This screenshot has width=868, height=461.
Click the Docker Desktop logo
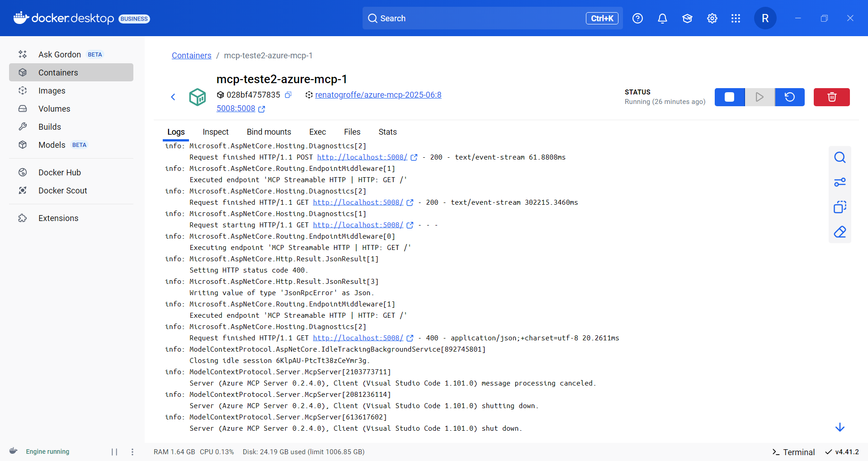(64, 18)
